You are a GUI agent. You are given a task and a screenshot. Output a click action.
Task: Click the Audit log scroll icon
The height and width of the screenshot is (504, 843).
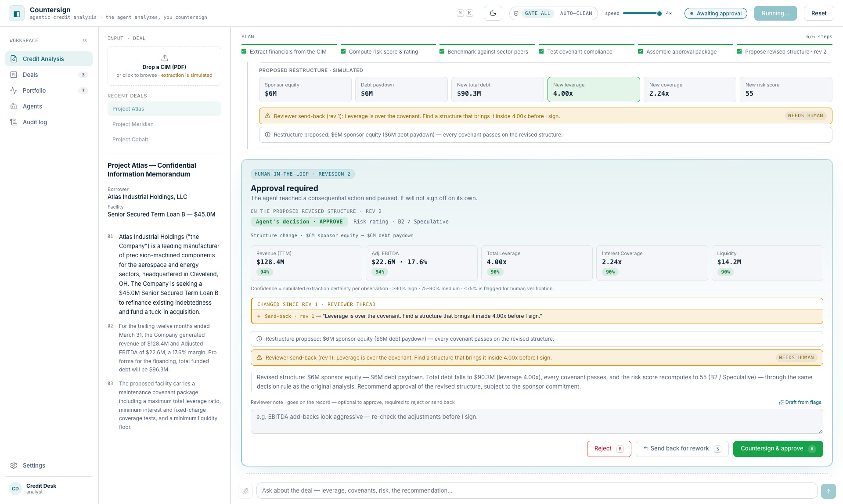tap(14, 122)
